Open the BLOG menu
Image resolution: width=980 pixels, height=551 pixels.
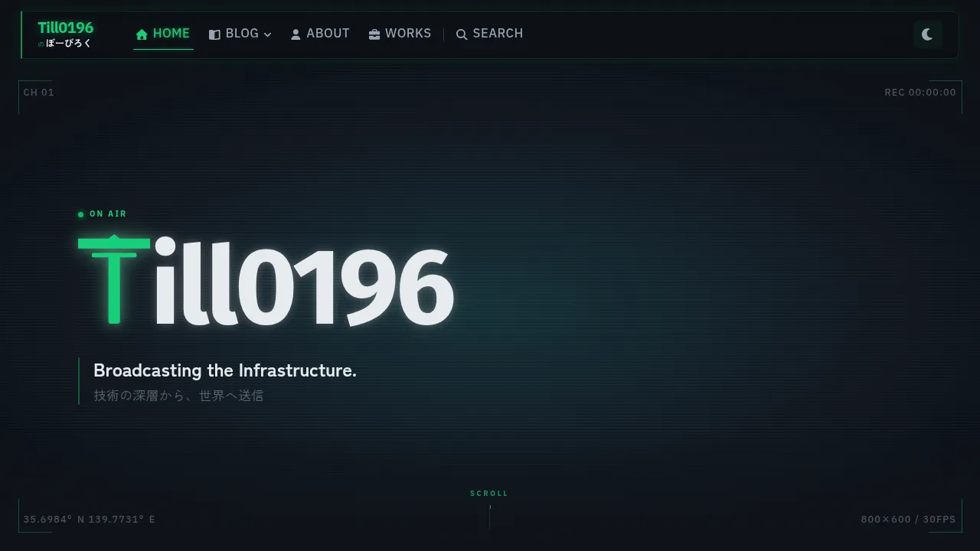[x=242, y=34]
